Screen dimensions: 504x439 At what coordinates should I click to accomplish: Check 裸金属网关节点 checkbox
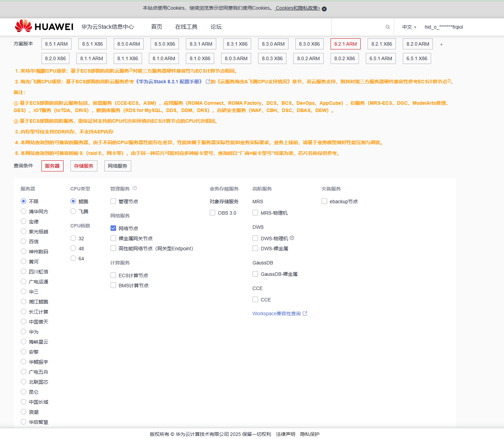click(x=113, y=238)
